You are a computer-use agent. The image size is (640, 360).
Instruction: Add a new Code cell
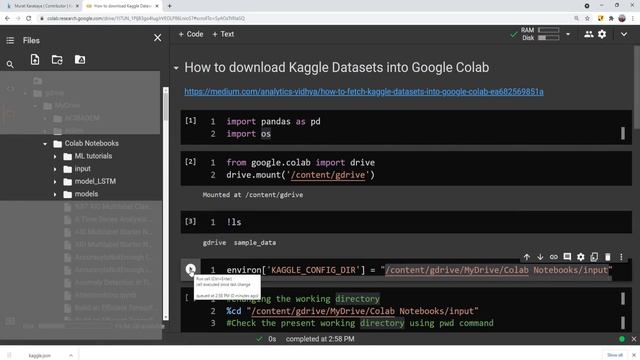191,34
